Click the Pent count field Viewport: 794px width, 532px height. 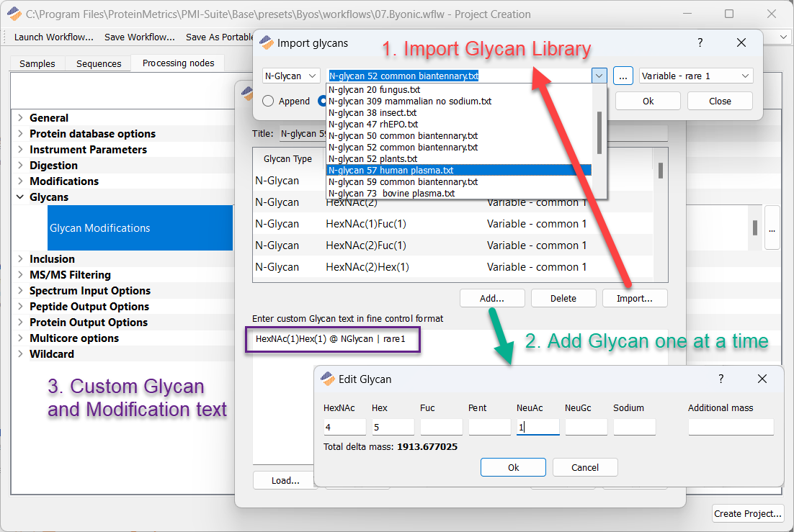click(490, 427)
